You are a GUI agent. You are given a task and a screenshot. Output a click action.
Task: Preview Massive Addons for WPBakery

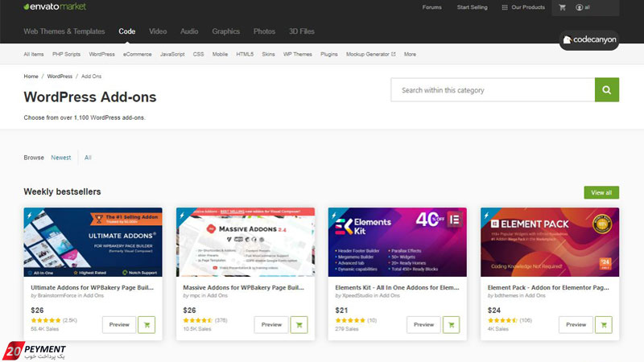click(271, 325)
